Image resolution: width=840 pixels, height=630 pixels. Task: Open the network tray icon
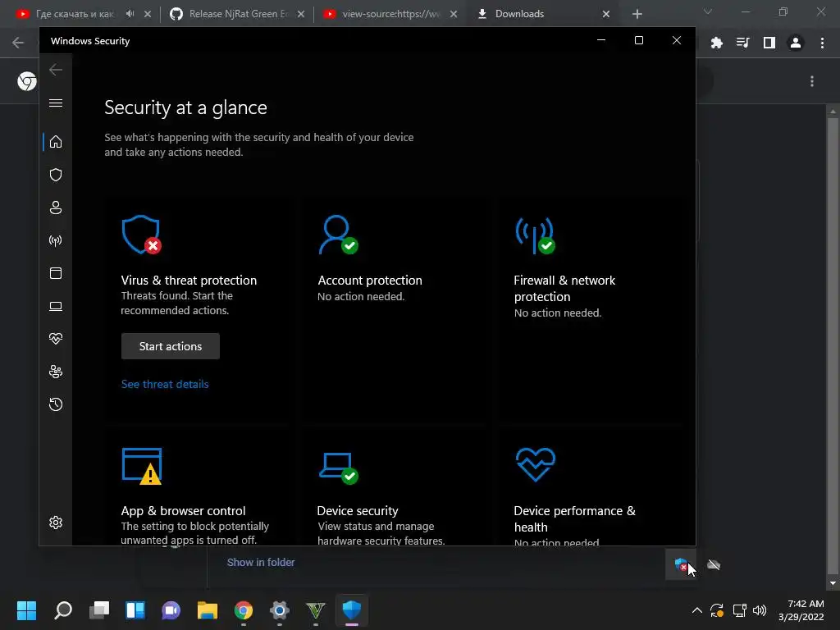pos(739,610)
